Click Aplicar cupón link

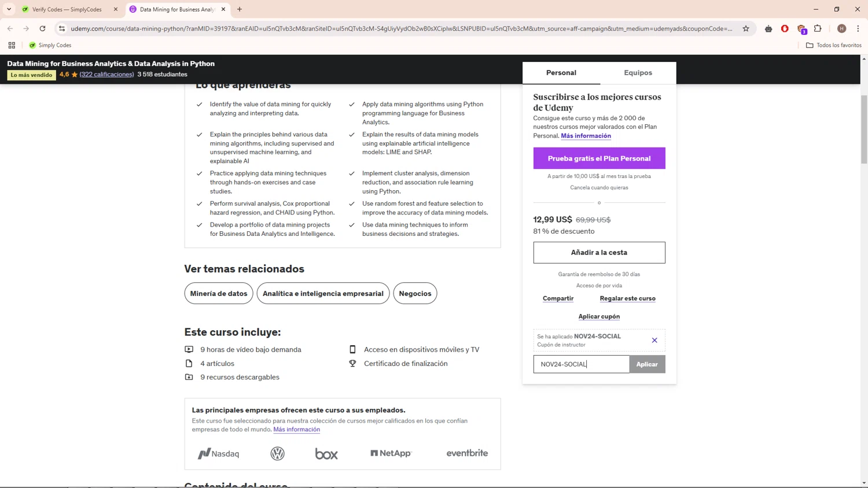[x=599, y=316]
